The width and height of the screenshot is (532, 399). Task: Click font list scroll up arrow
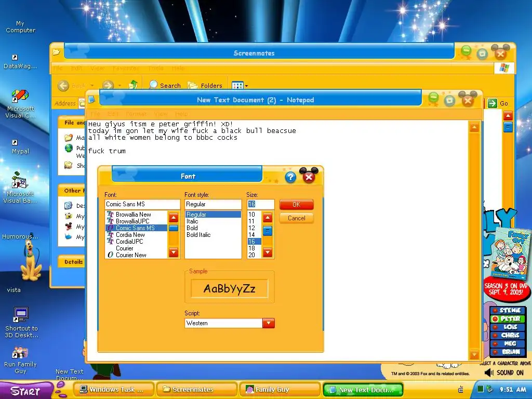click(174, 218)
